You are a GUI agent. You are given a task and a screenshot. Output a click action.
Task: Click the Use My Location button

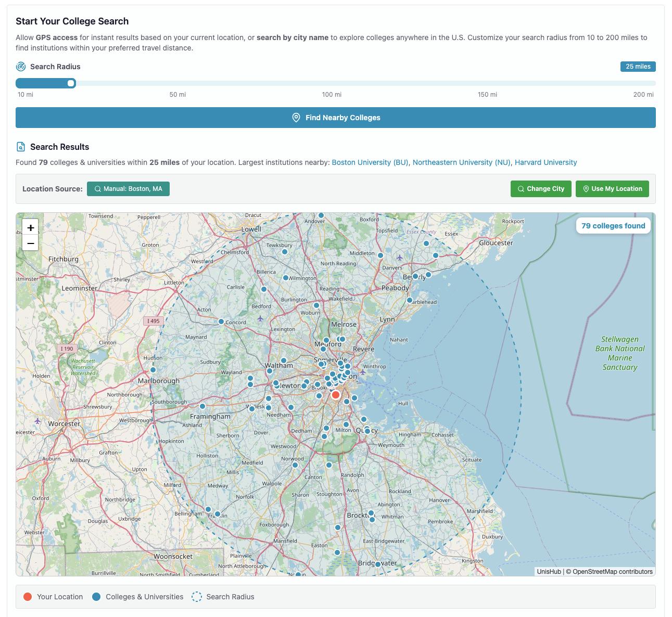coord(612,189)
